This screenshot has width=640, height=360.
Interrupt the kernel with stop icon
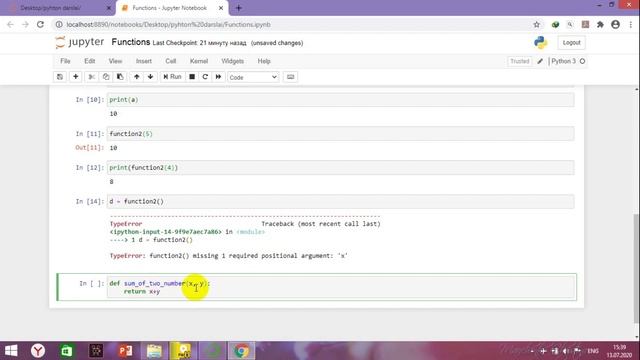tap(192, 77)
